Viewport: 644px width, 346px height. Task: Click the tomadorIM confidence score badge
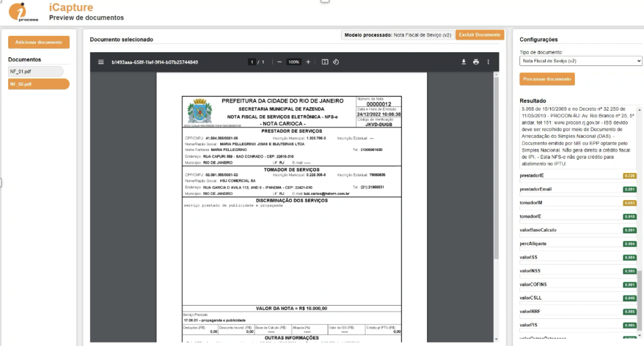pyautogui.click(x=630, y=203)
